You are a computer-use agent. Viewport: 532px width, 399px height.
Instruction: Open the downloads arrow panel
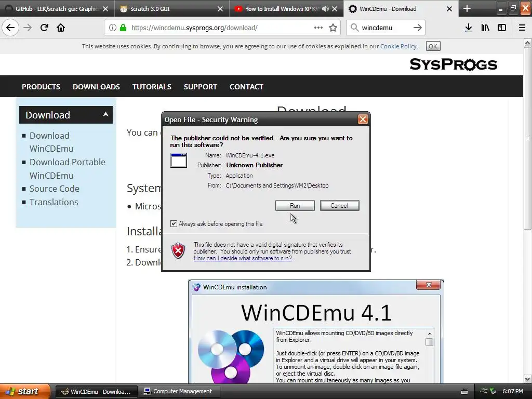tap(469, 28)
